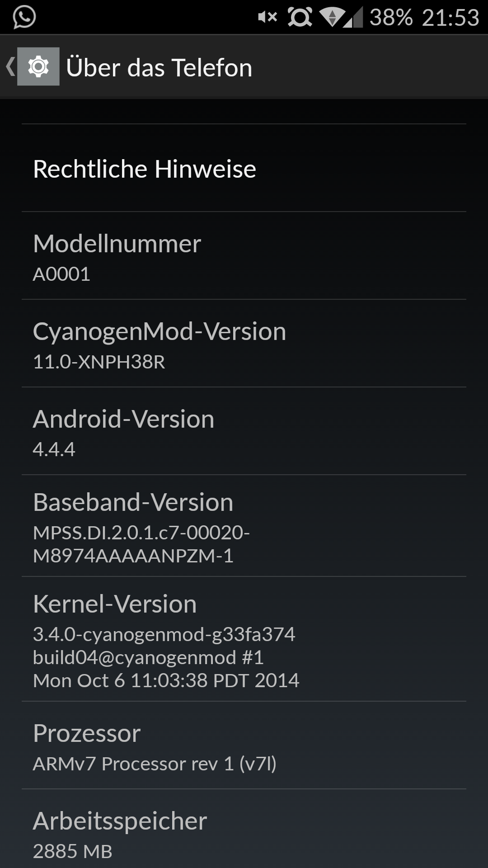Tap the muted sound status icon

click(267, 17)
